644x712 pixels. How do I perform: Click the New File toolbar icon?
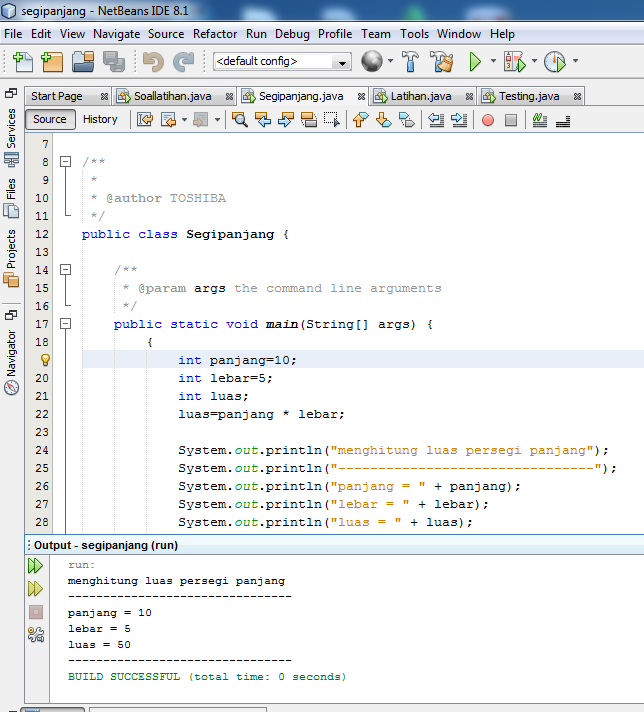23,62
